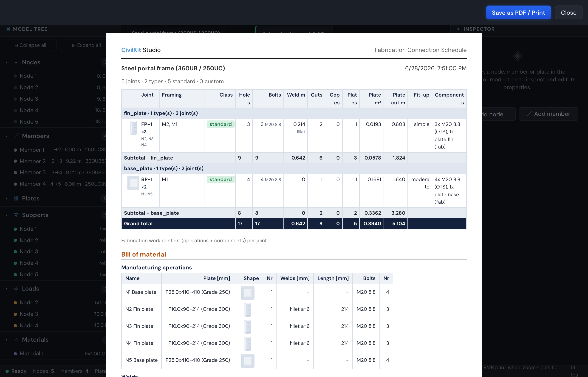Image resolution: width=588 pixels, height=377 pixels.
Task: Close the fabrication schedule dialog
Action: 568,12
